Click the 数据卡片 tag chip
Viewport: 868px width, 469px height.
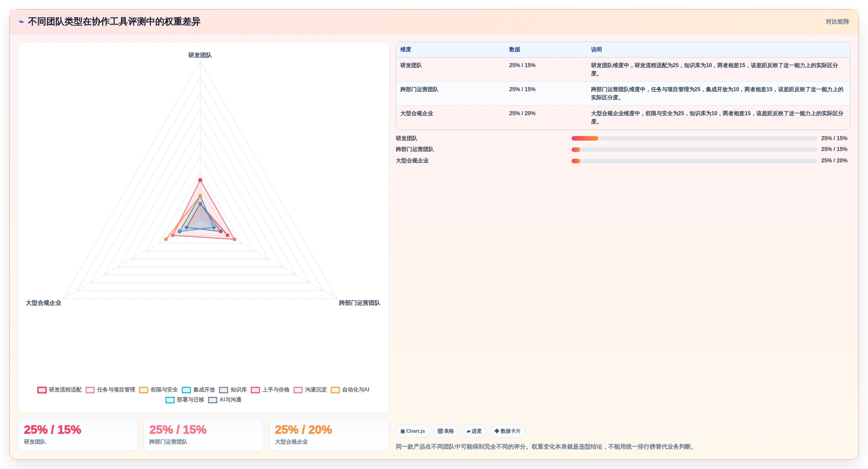click(508, 431)
